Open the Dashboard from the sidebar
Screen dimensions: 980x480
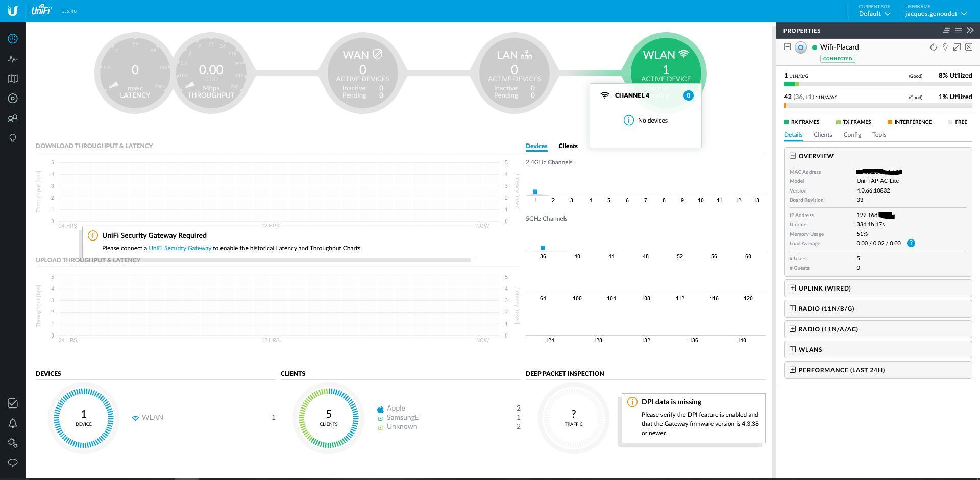pos(13,39)
